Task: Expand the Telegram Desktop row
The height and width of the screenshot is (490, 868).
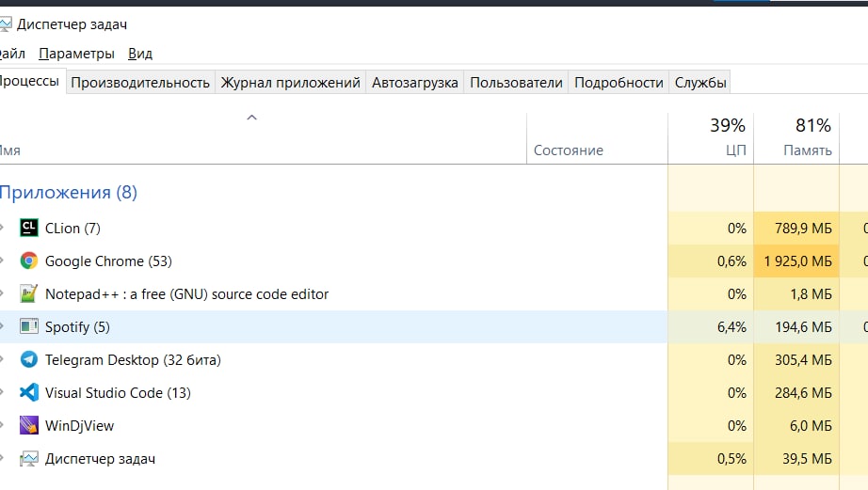Action: pyautogui.click(x=2, y=359)
